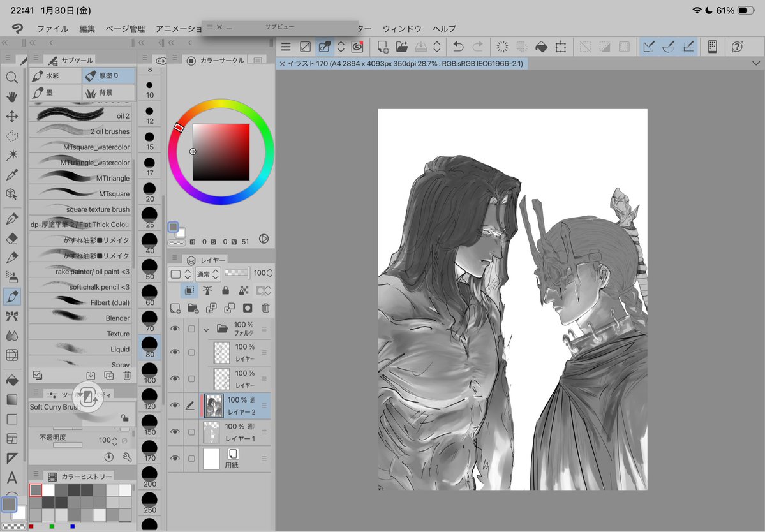Select the Move layer tool
The image size is (765, 532).
pyautogui.click(x=11, y=116)
